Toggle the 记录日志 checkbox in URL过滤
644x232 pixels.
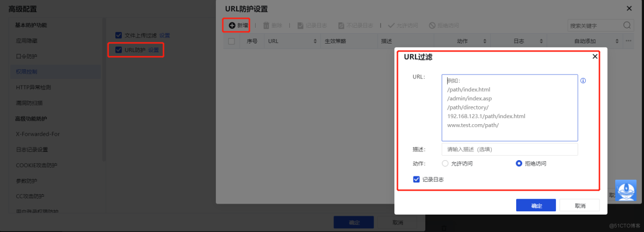[x=417, y=179]
